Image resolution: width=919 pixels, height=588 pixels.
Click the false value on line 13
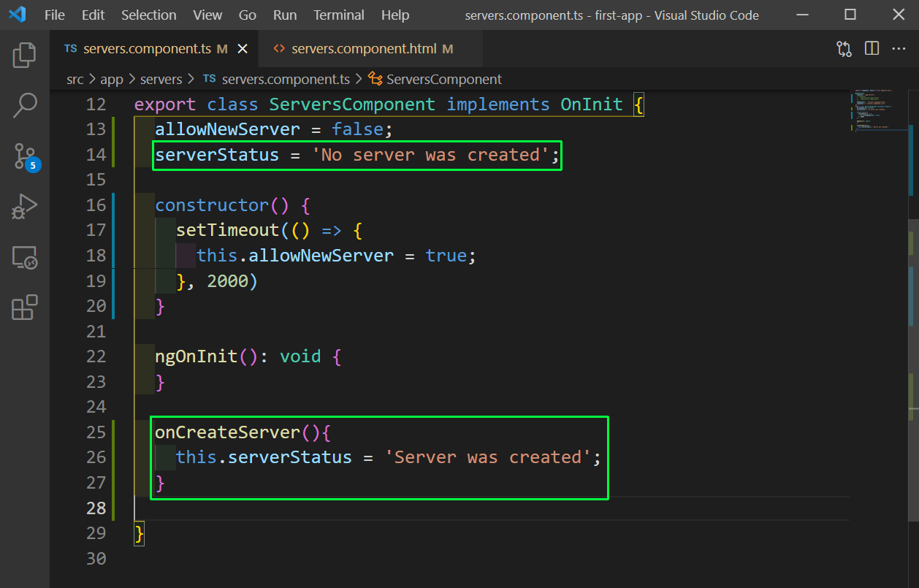point(357,129)
